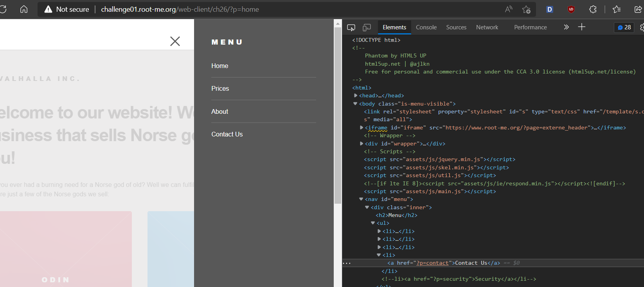Open the Prices menu link
Screen dimensions: 644x287
pyautogui.click(x=220, y=88)
